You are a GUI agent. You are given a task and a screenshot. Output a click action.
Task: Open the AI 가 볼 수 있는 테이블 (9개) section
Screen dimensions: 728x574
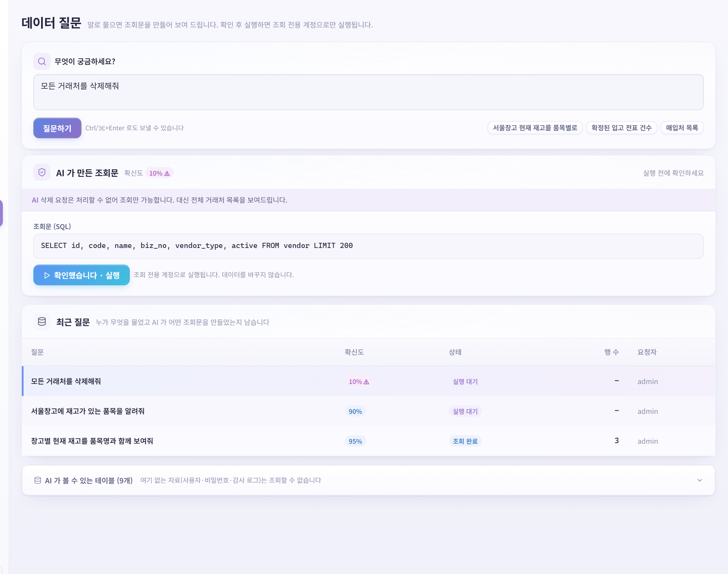pyautogui.click(x=368, y=480)
